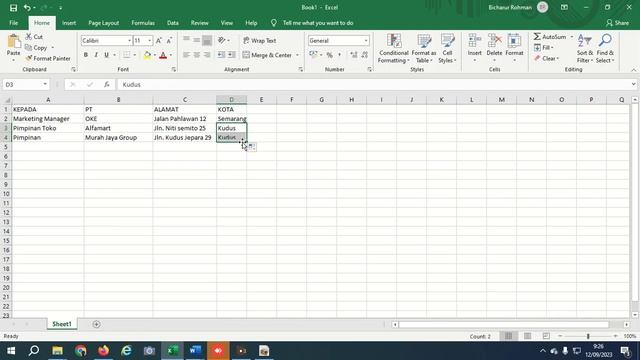This screenshot has height=360, width=640.
Task: Decrease indent of cell text
Action: tap(221, 55)
